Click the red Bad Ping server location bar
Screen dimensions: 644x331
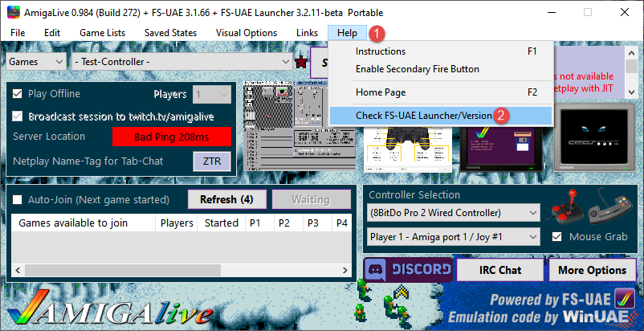[x=171, y=137]
